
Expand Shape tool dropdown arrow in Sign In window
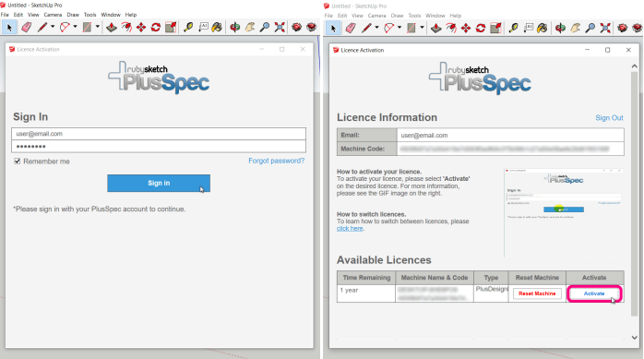click(x=98, y=27)
